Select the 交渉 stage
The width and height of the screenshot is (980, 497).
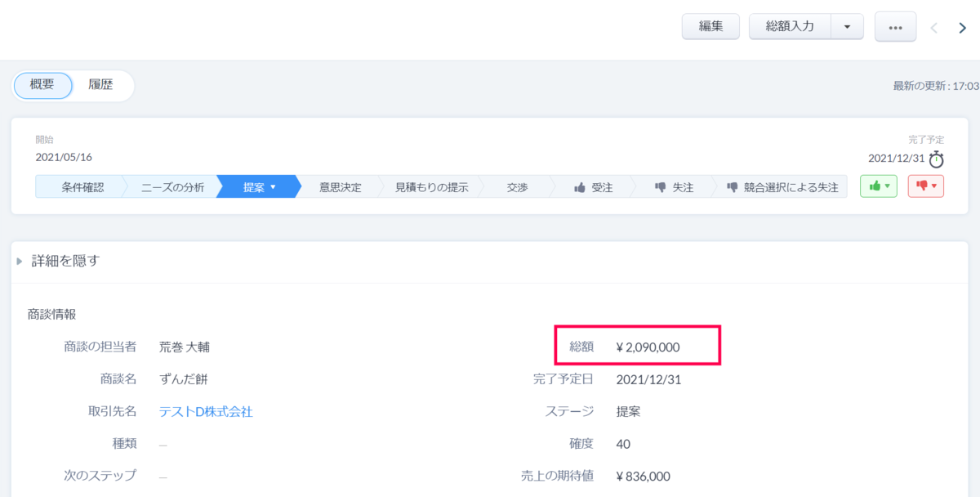tap(516, 187)
